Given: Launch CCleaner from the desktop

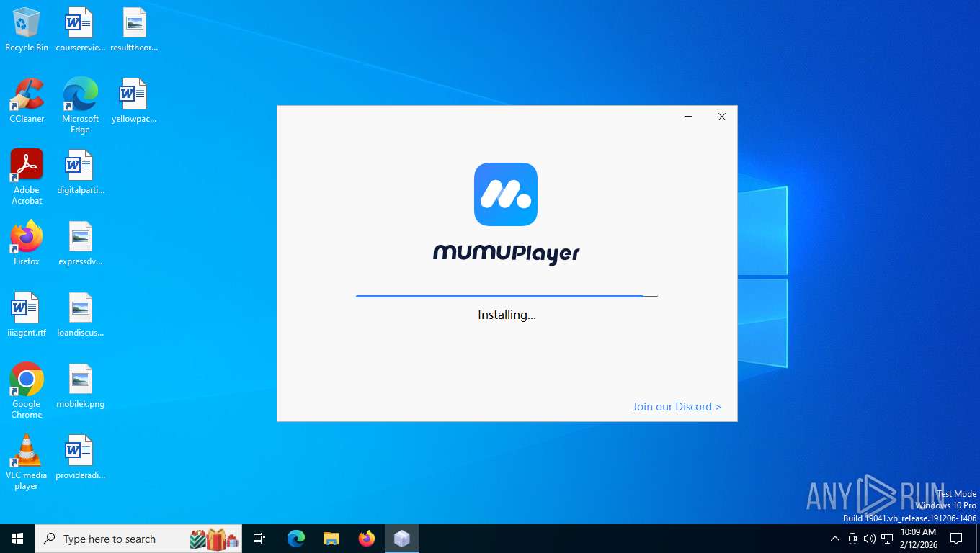Looking at the screenshot, I should pyautogui.click(x=27, y=101).
